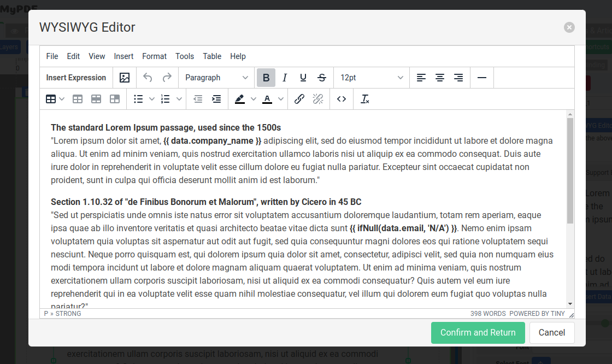
Task: Apply the text color swatch button
Action: 267,99
